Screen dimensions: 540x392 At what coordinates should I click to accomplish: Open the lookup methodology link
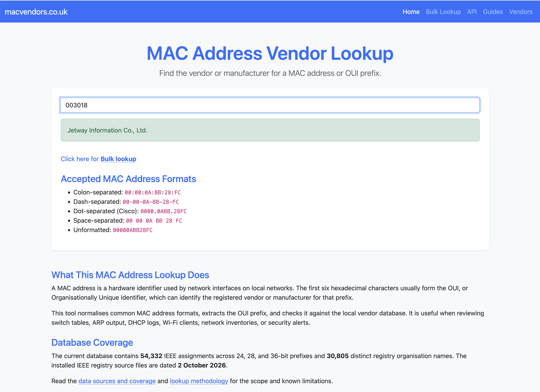(x=199, y=381)
